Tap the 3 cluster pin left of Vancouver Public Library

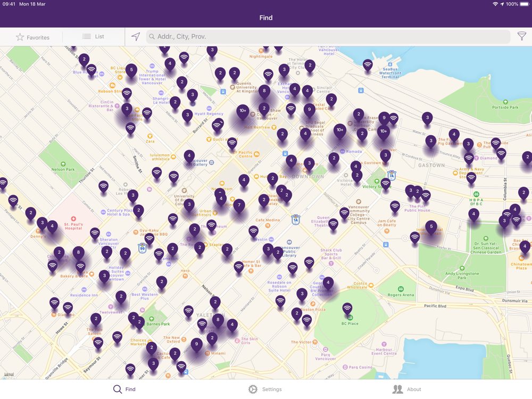(x=268, y=250)
